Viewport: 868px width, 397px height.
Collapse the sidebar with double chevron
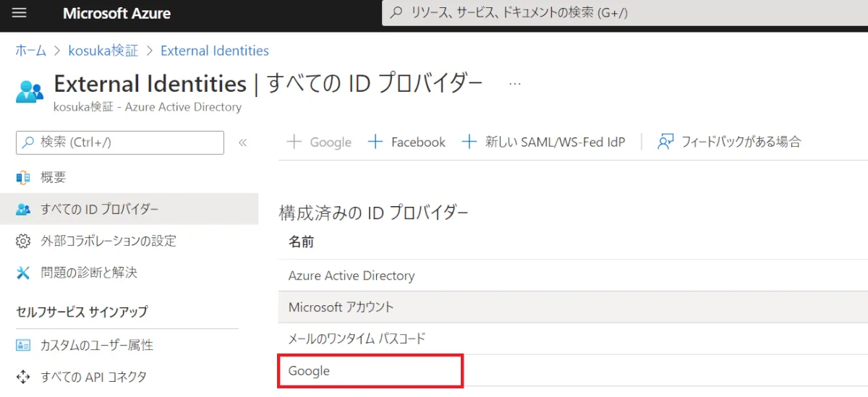pos(243,142)
